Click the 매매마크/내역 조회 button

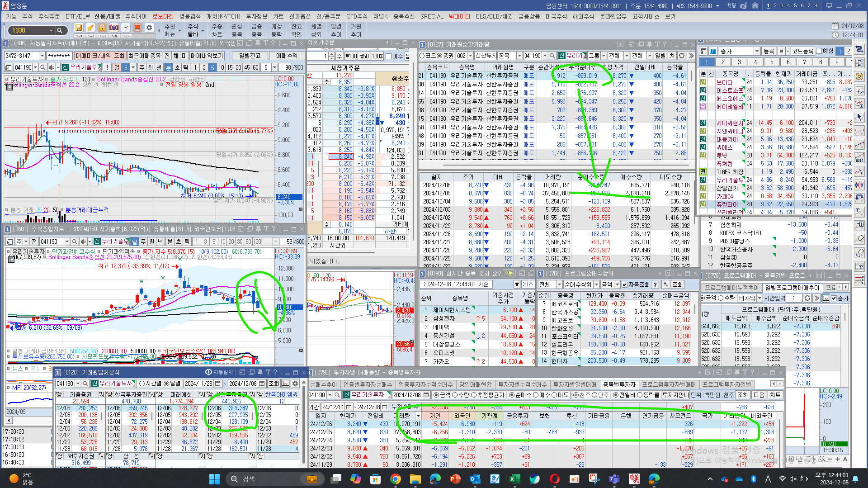(x=99, y=56)
